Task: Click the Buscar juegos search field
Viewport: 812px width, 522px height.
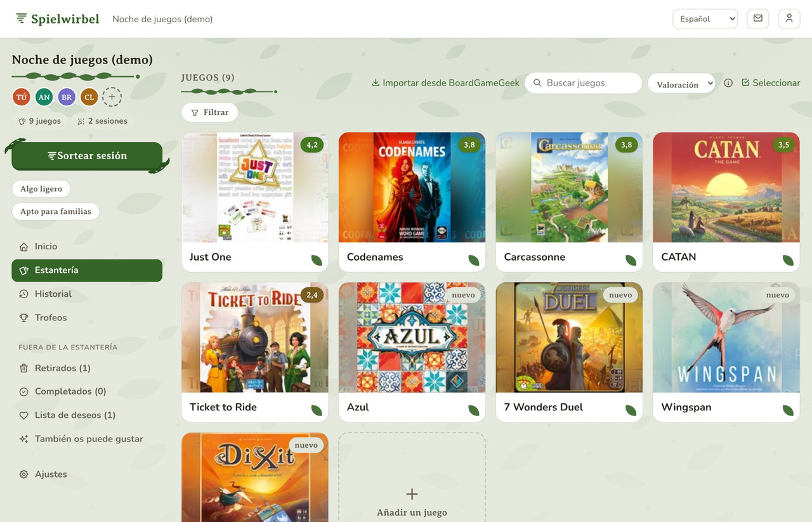Action: coord(583,83)
